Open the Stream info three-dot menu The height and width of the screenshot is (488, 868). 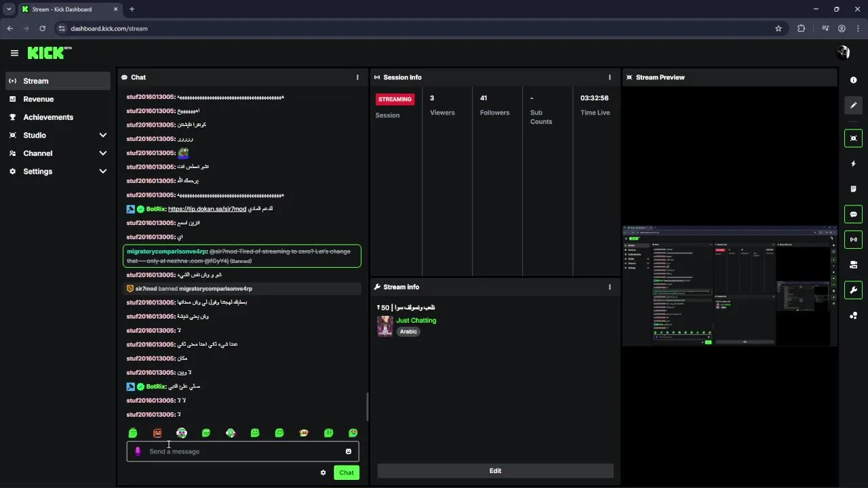click(x=610, y=287)
